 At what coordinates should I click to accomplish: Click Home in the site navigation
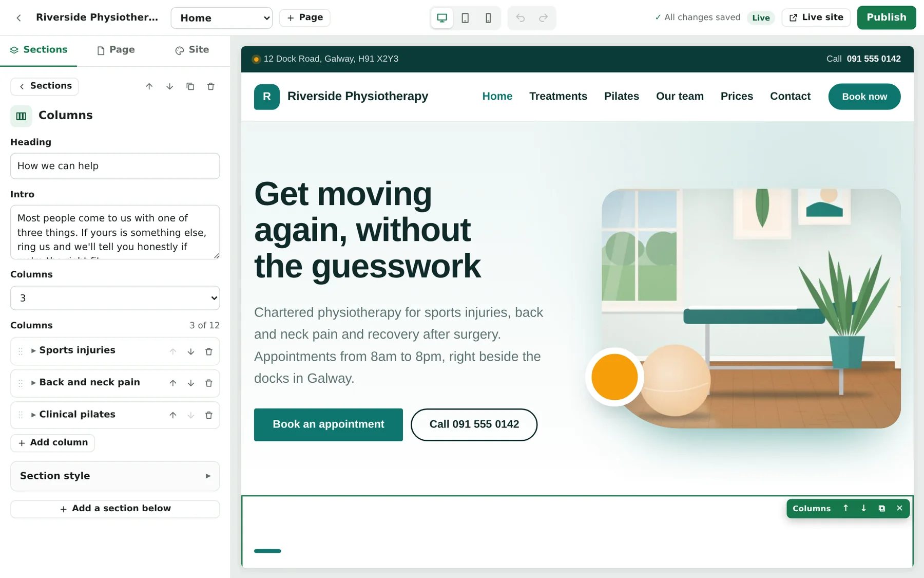pyautogui.click(x=497, y=96)
